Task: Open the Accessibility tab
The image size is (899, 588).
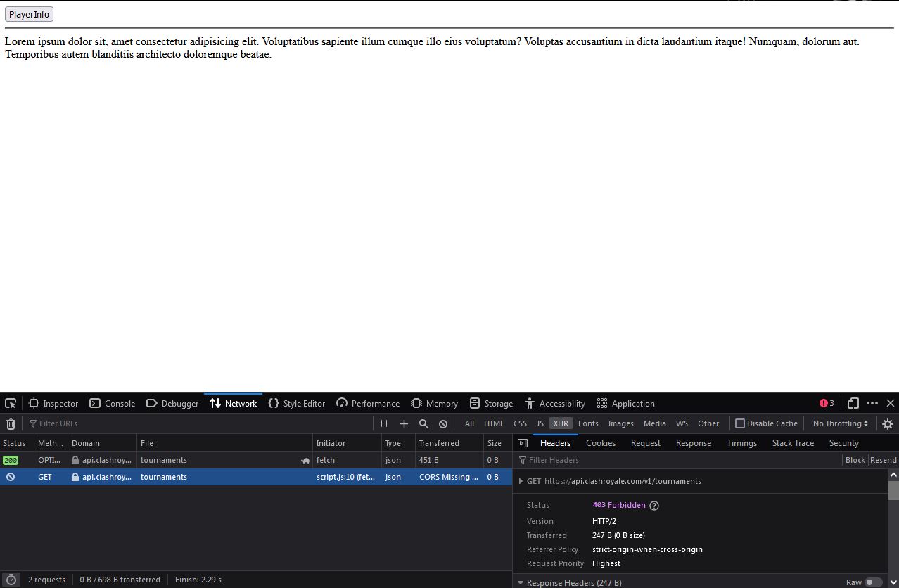Action: 554,403
